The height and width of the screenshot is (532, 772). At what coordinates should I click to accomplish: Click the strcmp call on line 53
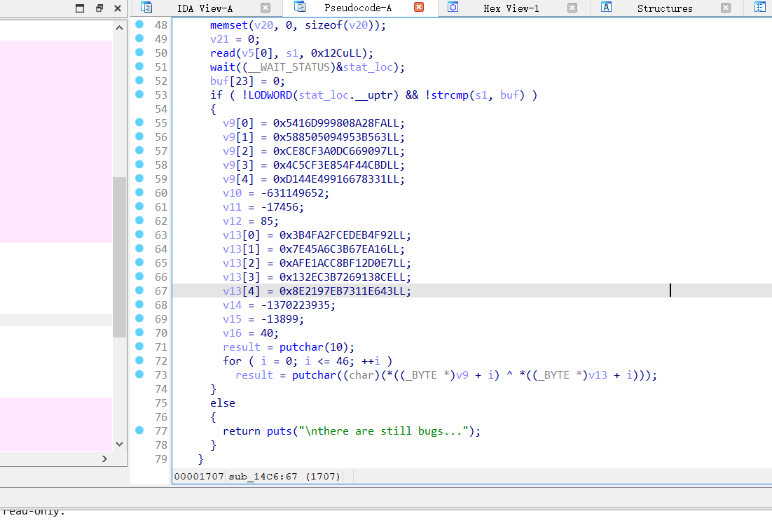click(450, 95)
